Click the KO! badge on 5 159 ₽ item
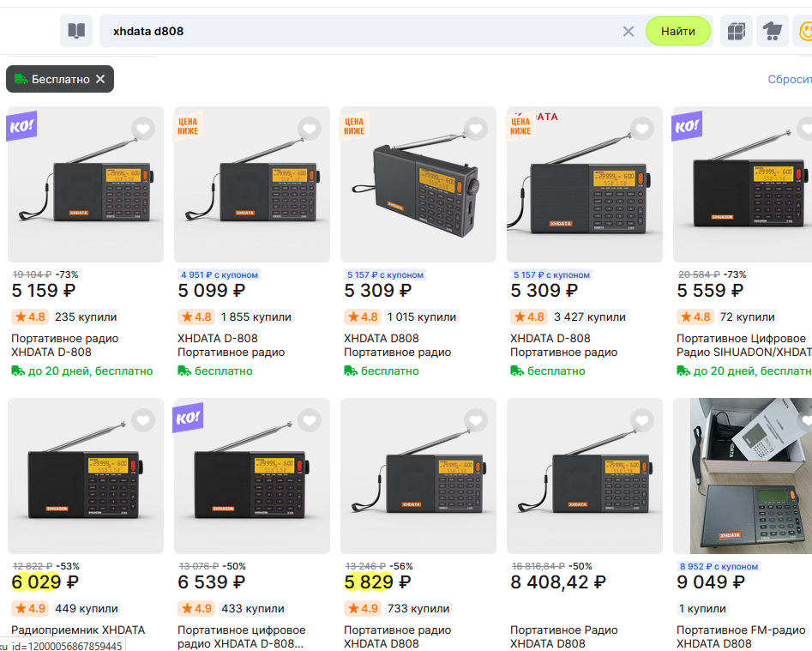The image size is (812, 651). [x=21, y=126]
